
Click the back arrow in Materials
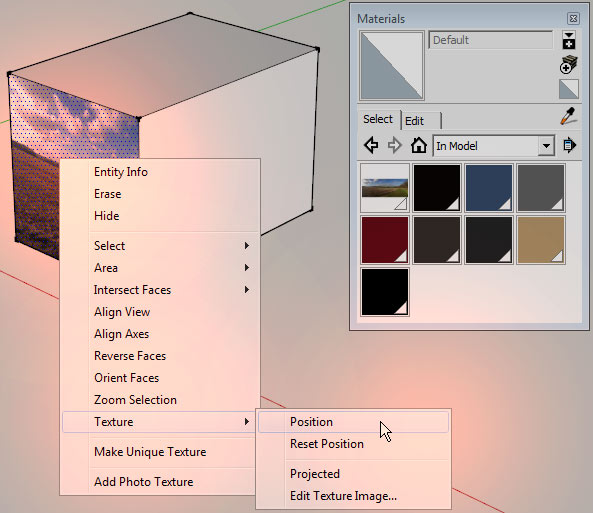[x=371, y=145]
